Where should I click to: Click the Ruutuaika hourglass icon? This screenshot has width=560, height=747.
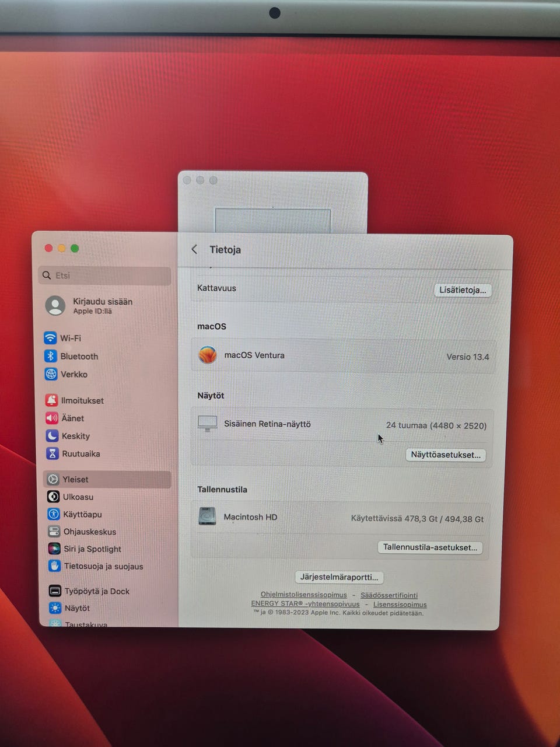(x=52, y=453)
